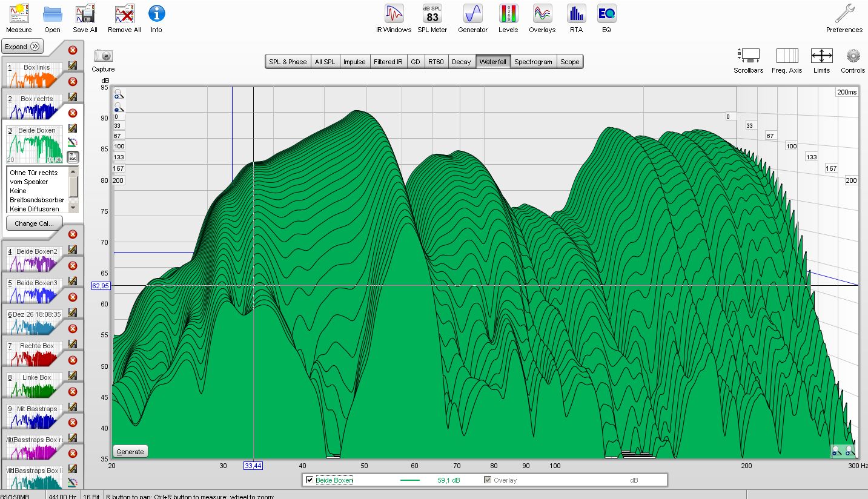Click inside the measurement notes text box
Image resolution: width=868 pixels, height=499 pixels.
tap(38, 190)
